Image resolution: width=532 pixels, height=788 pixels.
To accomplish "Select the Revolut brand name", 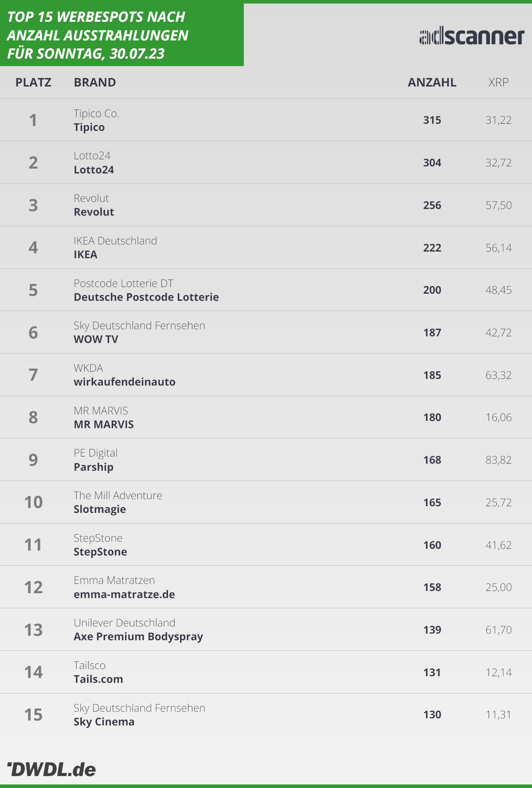I will tap(94, 212).
